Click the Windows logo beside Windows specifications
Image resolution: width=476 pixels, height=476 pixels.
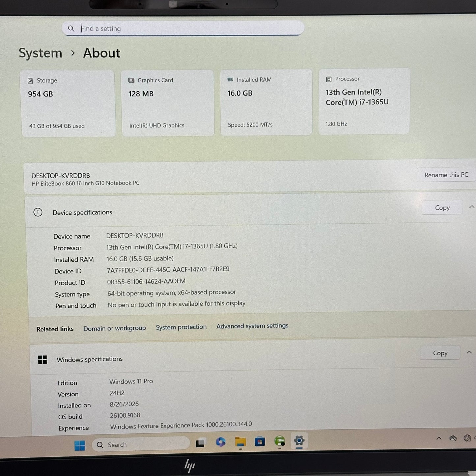click(42, 360)
